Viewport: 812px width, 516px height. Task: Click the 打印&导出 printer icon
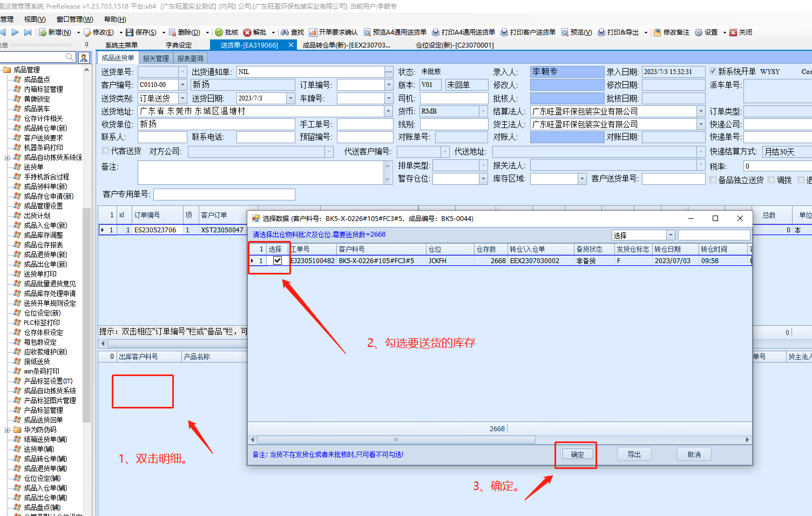(x=601, y=32)
